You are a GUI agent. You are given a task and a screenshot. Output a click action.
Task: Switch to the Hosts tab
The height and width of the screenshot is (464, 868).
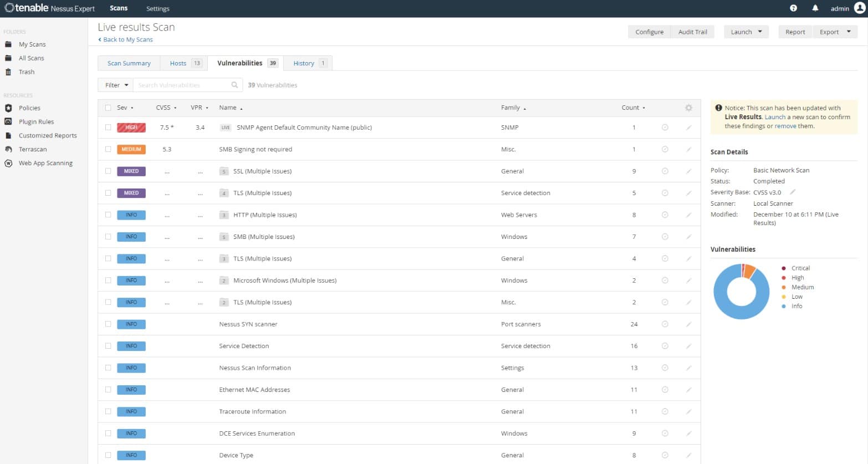(x=184, y=63)
